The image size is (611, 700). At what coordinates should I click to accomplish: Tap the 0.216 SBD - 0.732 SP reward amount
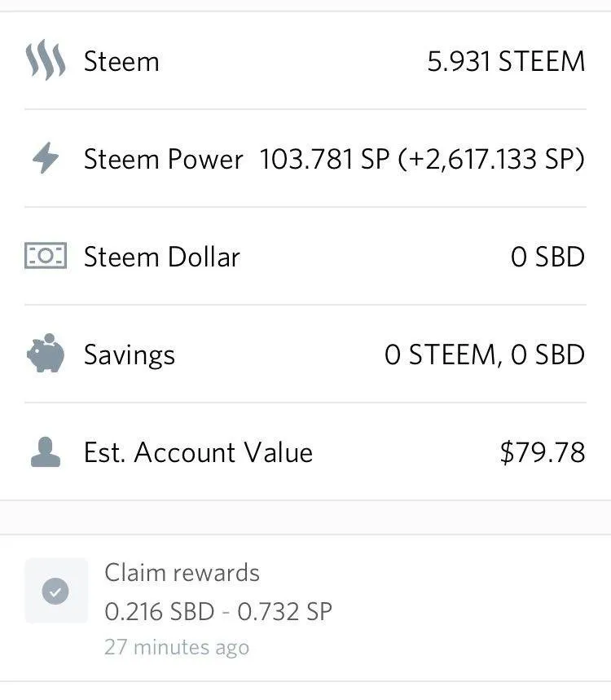218,611
